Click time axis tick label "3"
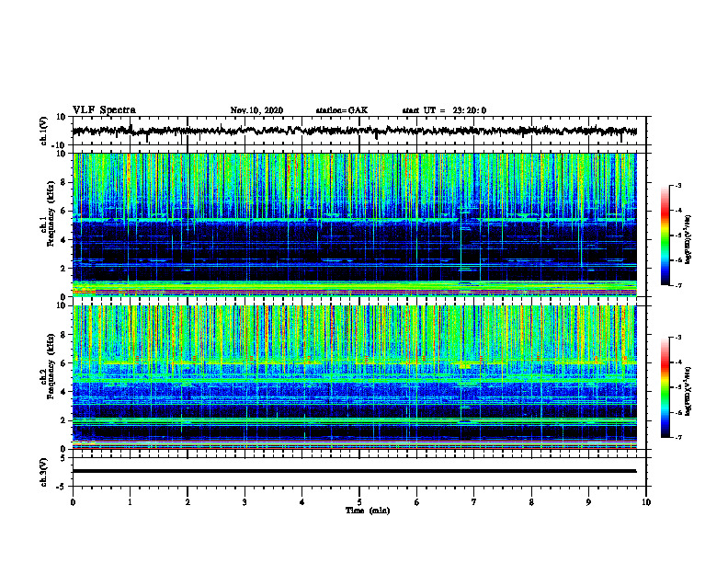Viewport: 728px width, 563px height. point(245,502)
